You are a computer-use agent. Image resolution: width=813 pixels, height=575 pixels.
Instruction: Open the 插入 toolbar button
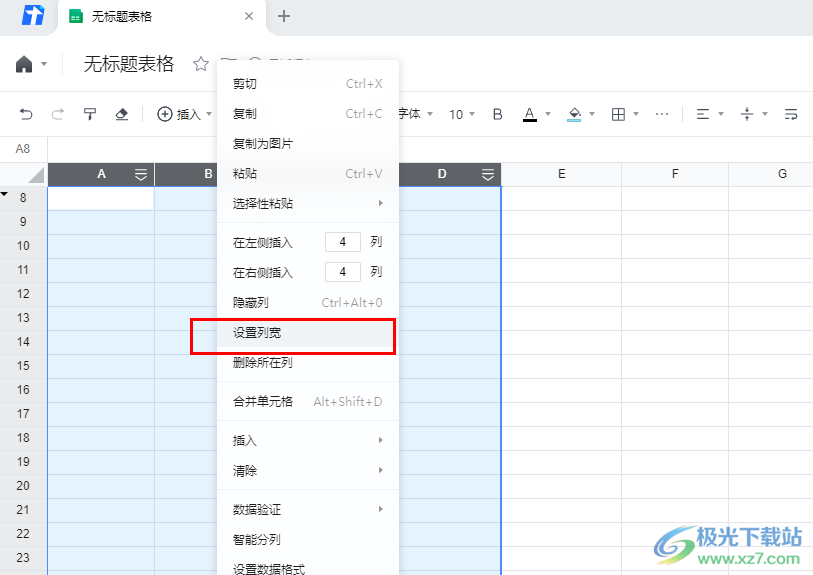point(184,114)
